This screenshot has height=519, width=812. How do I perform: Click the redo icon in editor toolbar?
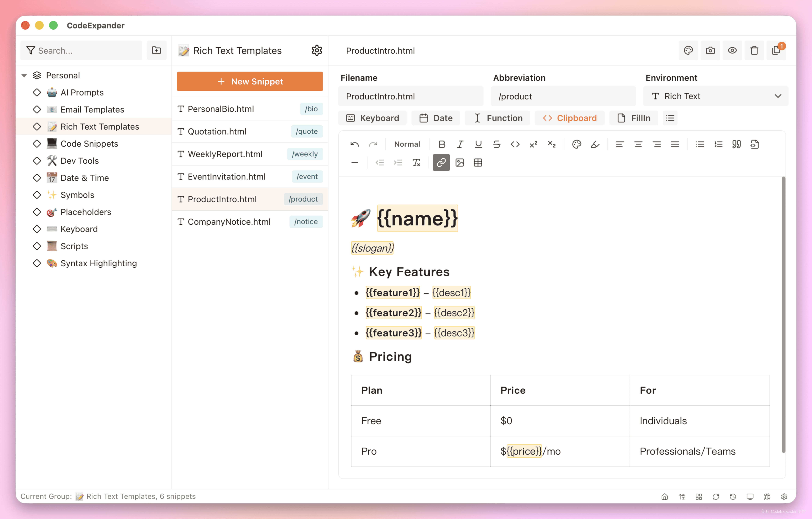373,144
